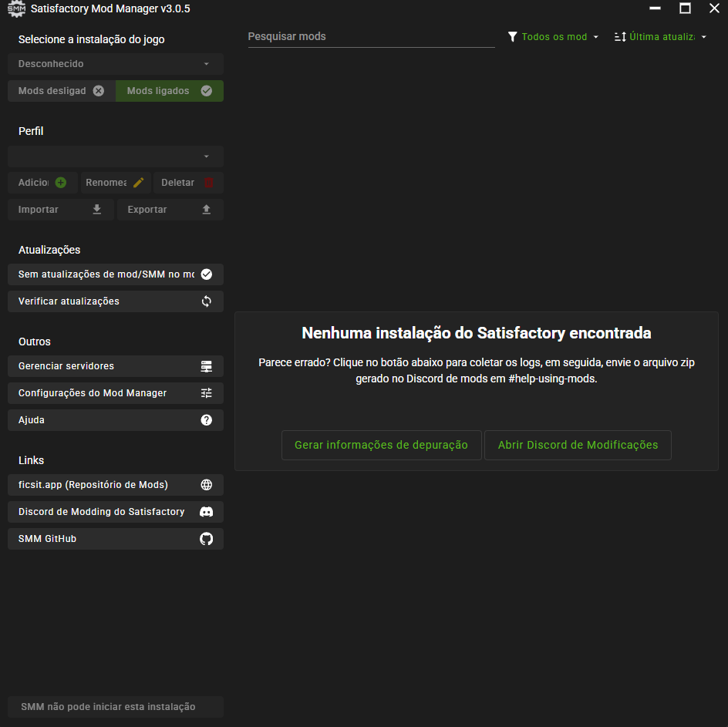This screenshot has width=728, height=727.
Task: Toggle the Mods desligados filter
Action: [x=60, y=90]
